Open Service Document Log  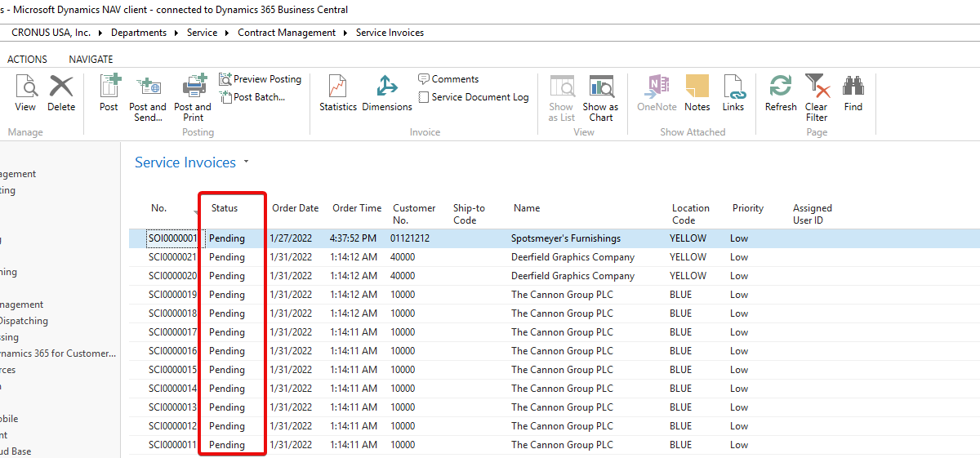474,97
